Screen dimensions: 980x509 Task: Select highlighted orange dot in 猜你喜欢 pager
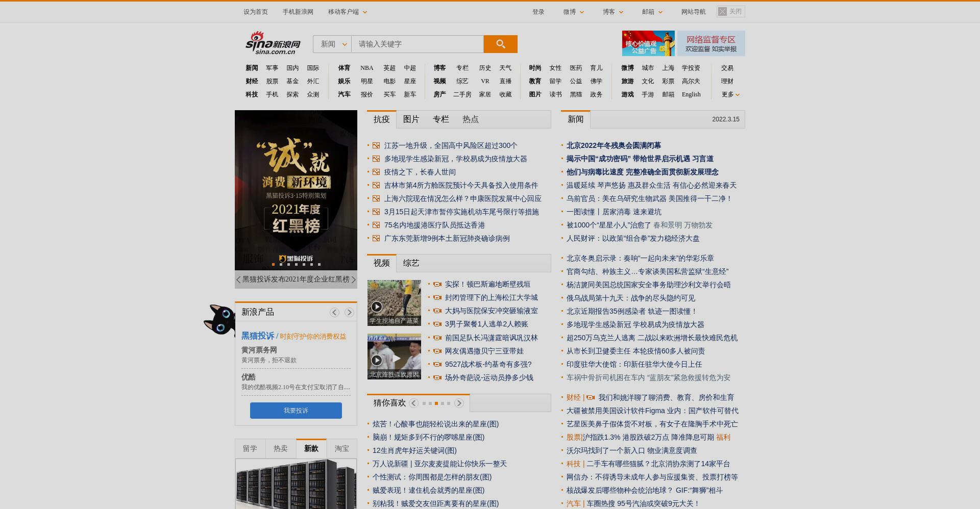pos(436,403)
